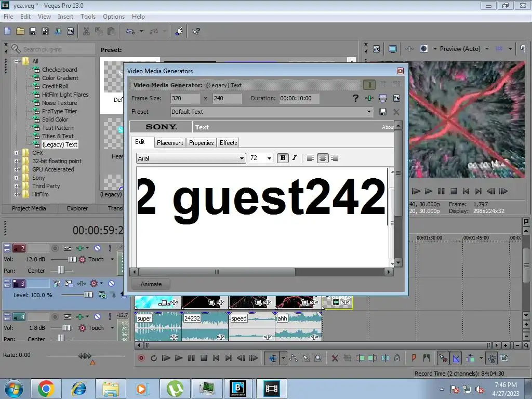The width and height of the screenshot is (532, 399).
Task: Click the playback Rate slider
Action: (85, 356)
